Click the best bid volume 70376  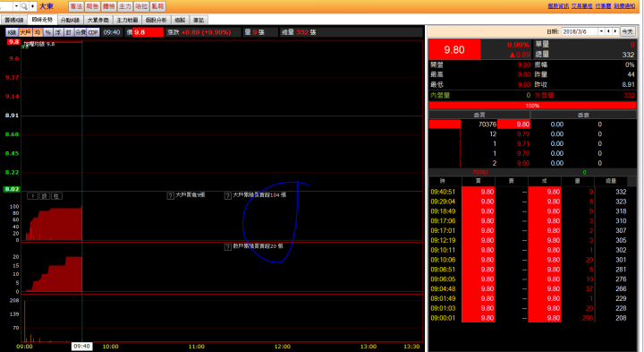pyautogui.click(x=487, y=124)
